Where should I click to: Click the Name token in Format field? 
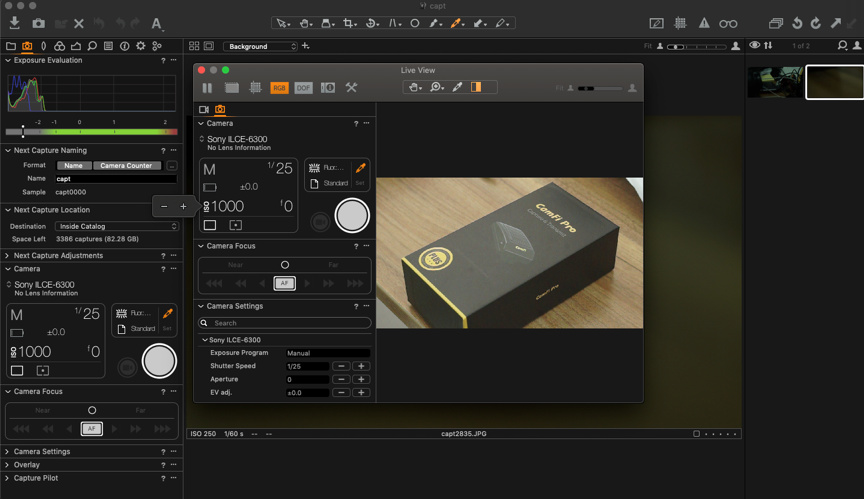coord(73,165)
